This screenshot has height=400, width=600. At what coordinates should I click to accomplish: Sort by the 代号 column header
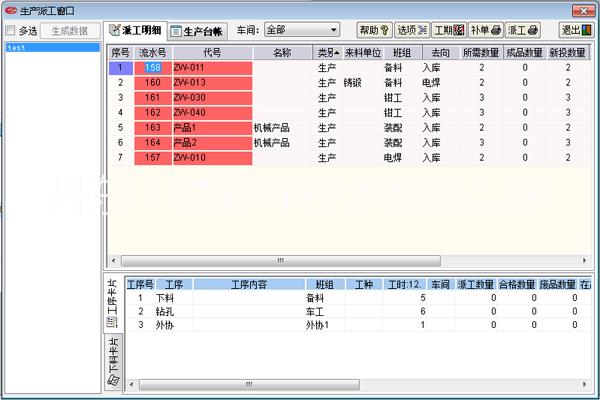click(213, 53)
